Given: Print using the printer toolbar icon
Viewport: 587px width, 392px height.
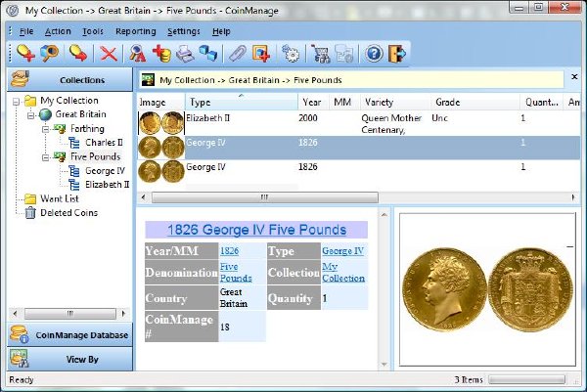Looking at the screenshot, I should click(x=185, y=53).
